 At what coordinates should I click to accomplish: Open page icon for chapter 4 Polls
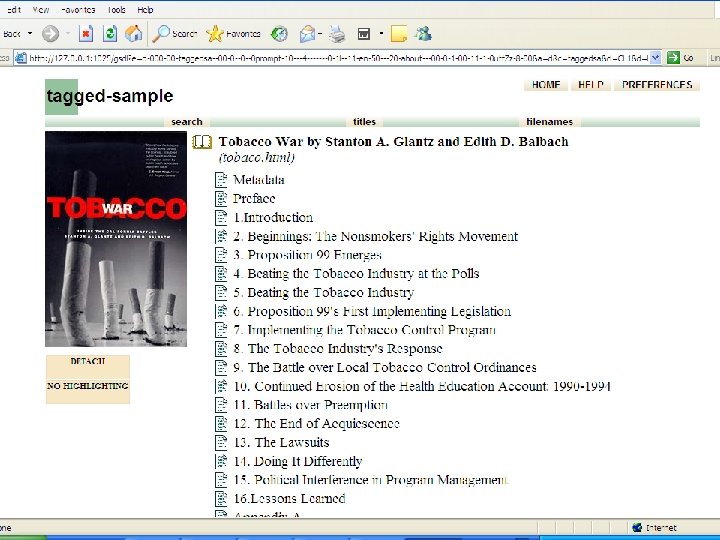coord(221,273)
